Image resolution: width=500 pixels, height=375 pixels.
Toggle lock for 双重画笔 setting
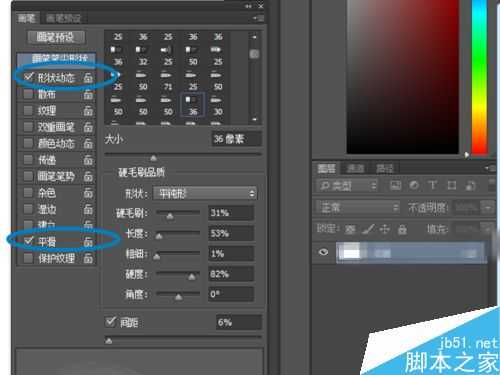pyautogui.click(x=88, y=127)
